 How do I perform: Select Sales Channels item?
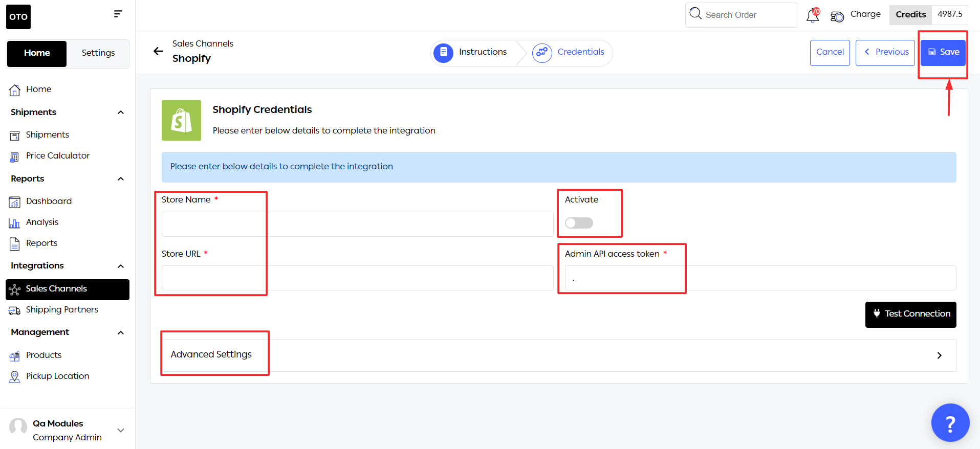tap(68, 289)
